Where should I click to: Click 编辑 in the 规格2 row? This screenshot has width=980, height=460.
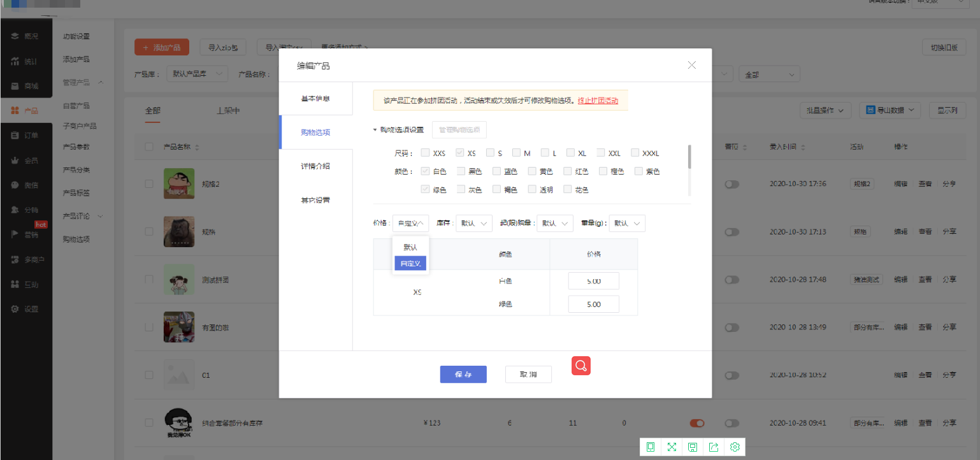[900, 184]
